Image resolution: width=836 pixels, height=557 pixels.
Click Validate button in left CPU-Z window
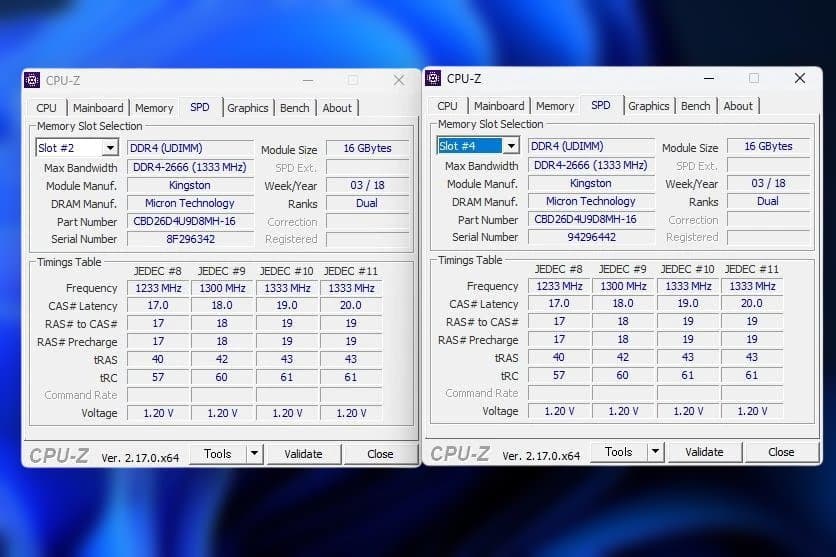303,454
